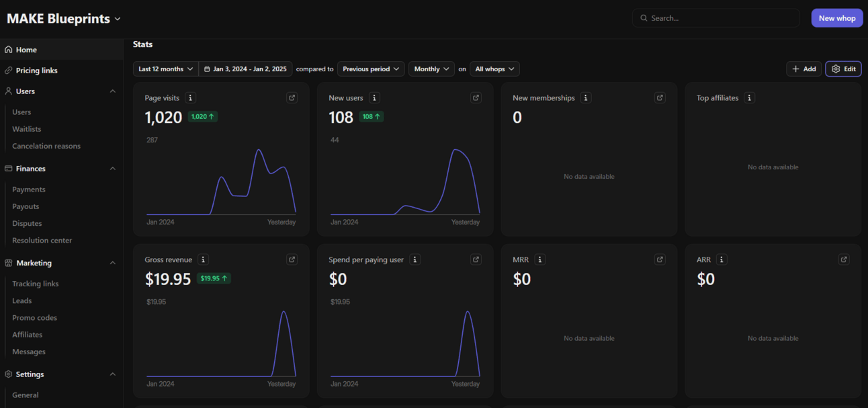Open Gross revenue external link icon
The height and width of the screenshot is (408, 868).
click(x=292, y=259)
